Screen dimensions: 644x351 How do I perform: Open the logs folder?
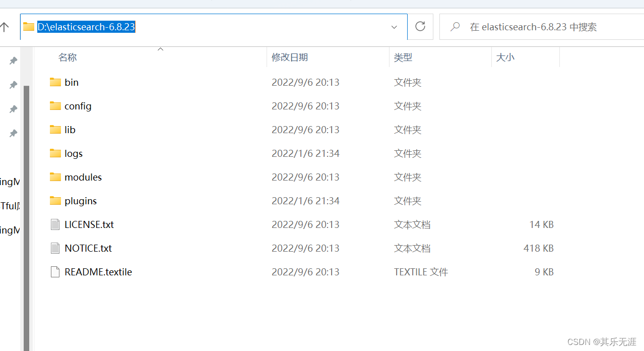coord(73,153)
